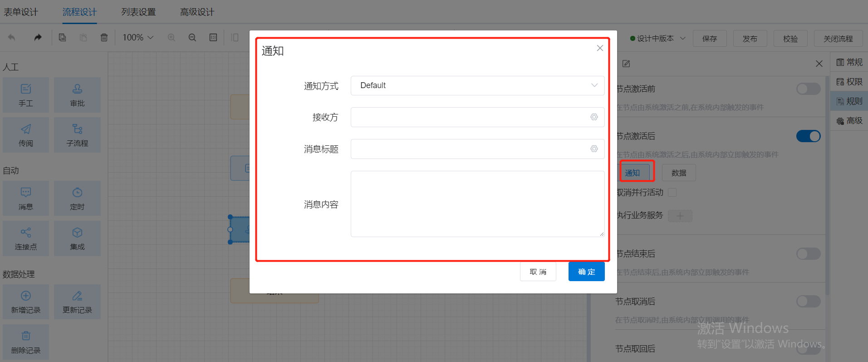Select the 连接点 connector node tool
868x362 pixels.
tap(26, 238)
